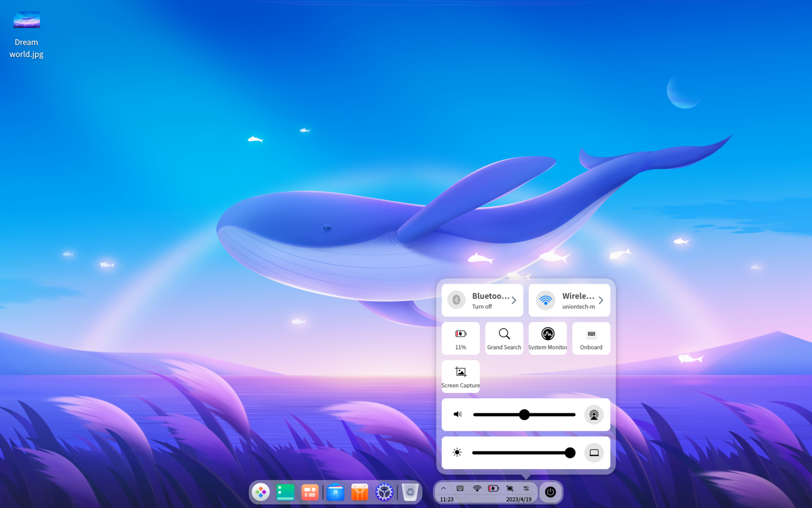Expand Bluetooth settings chevron
The image size is (812, 508).
(514, 300)
